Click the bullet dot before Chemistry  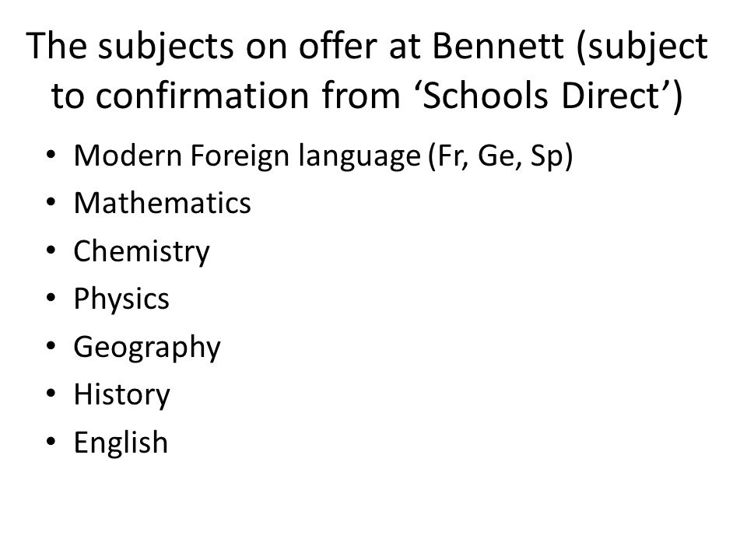[51, 250]
